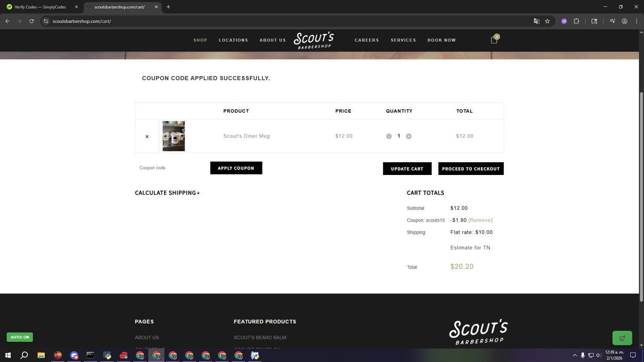
Task: Open the Windows Start menu
Action: 8,355
